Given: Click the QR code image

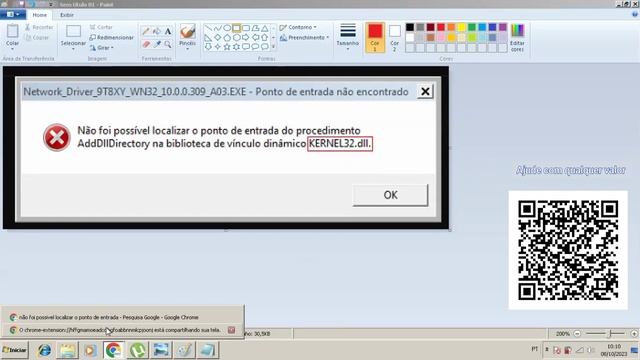Looking at the screenshot, I should point(568,250).
